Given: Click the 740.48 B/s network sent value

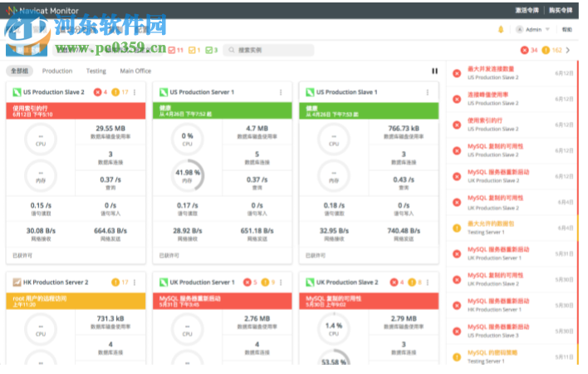Looking at the screenshot, I should 404,231.
